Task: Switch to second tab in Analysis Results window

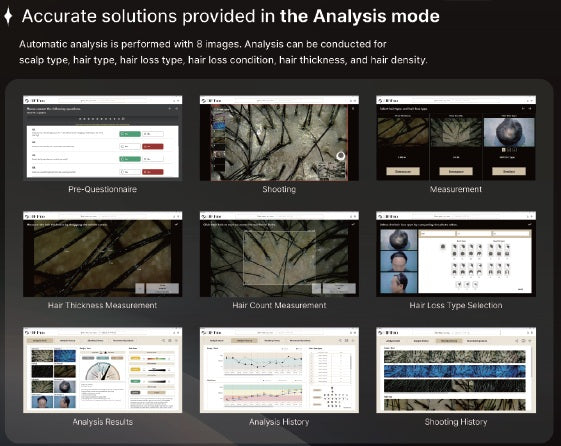Action: pos(67,340)
